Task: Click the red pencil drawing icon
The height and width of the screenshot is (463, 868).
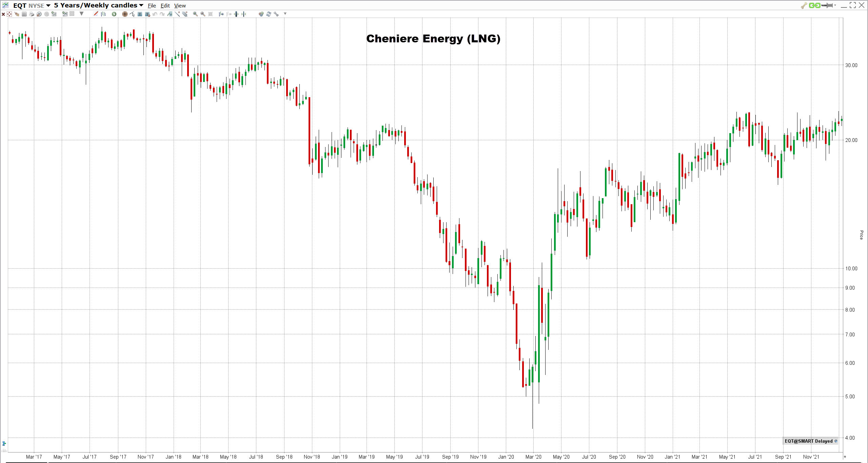Action: coord(96,14)
